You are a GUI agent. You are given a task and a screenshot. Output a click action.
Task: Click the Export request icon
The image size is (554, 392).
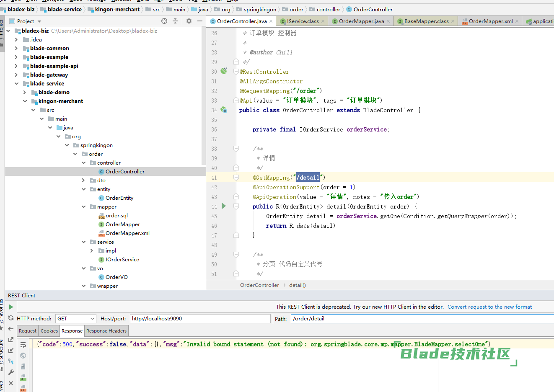click(x=11, y=340)
